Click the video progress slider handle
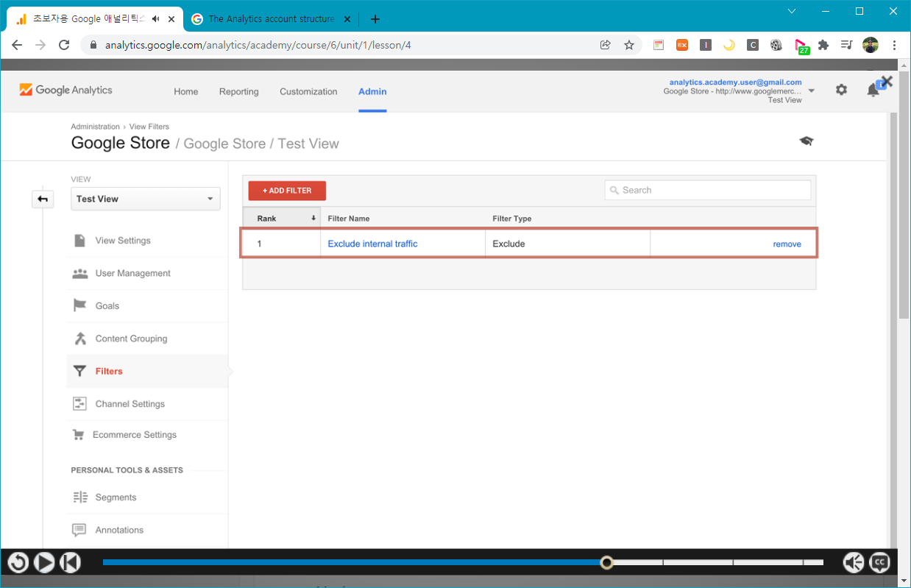 click(x=606, y=562)
